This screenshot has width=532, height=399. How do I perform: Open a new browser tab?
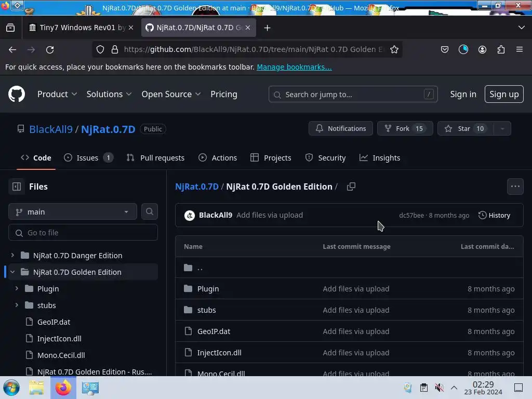click(x=268, y=28)
